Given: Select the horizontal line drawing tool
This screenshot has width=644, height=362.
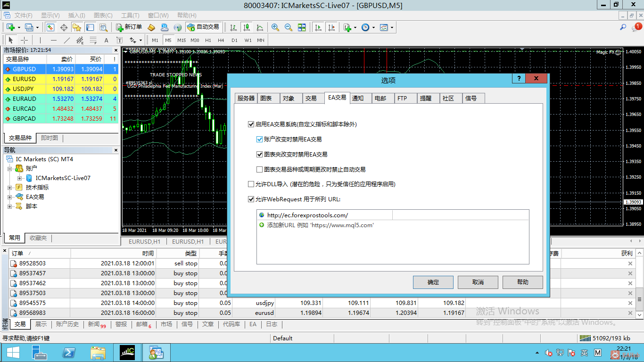Looking at the screenshot, I should click(53, 40).
